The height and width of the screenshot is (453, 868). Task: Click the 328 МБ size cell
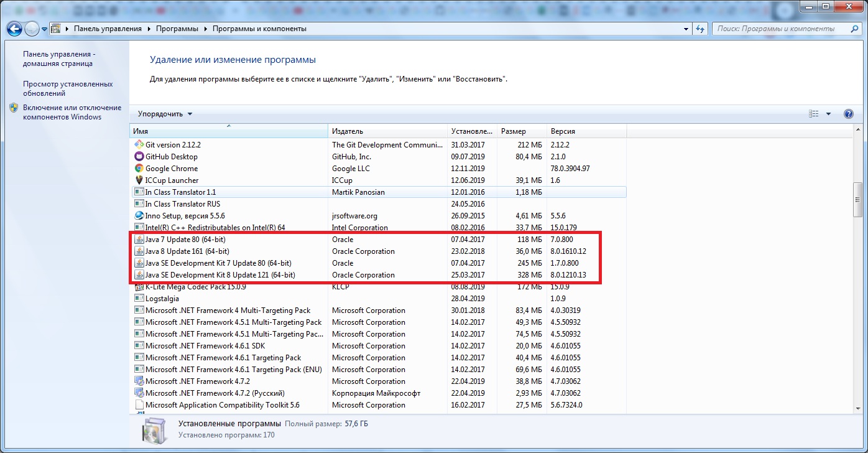pos(529,274)
